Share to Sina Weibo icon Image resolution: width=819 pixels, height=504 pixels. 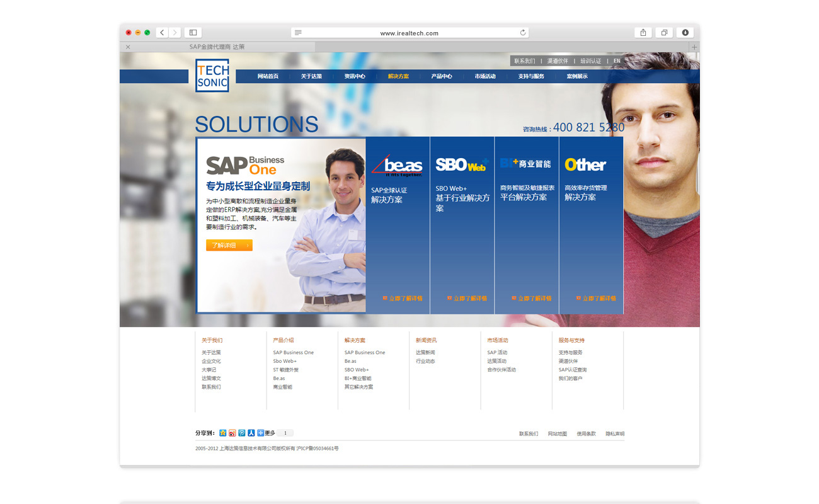click(232, 433)
